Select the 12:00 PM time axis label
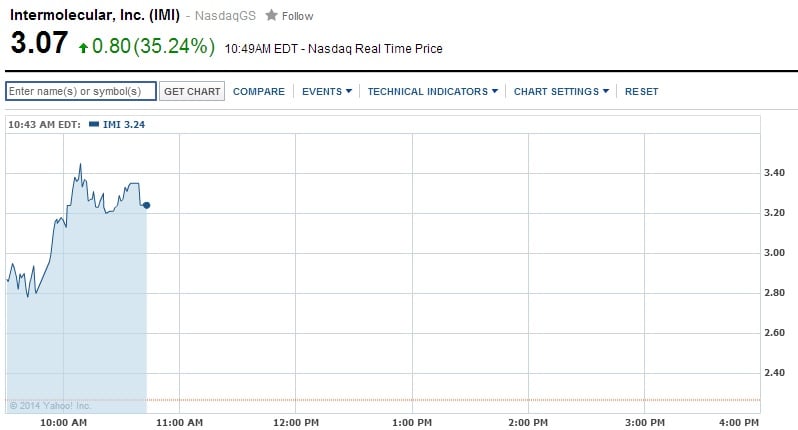This screenshot has height=430, width=798. point(295,424)
